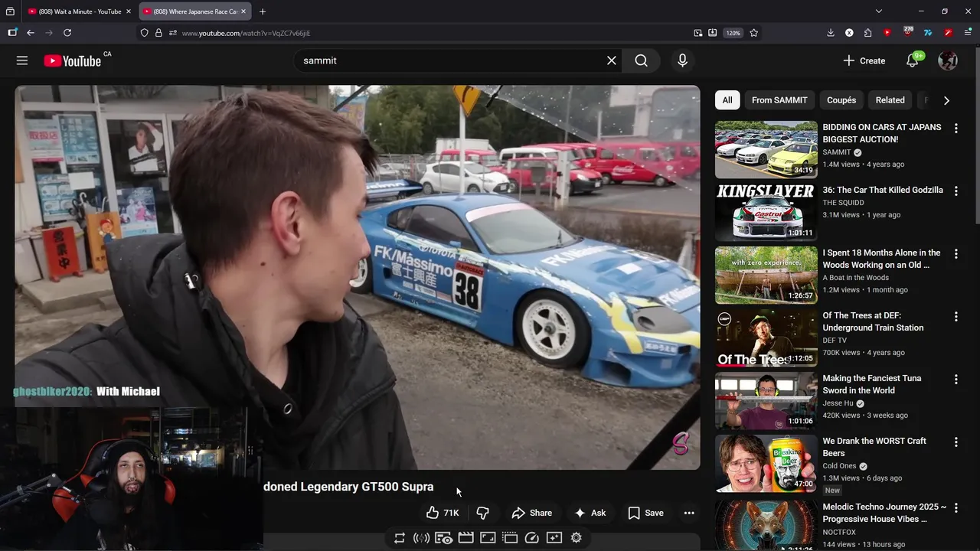The width and height of the screenshot is (980, 551).
Task: Click the Cold Ones channel name
Action: coord(839,466)
